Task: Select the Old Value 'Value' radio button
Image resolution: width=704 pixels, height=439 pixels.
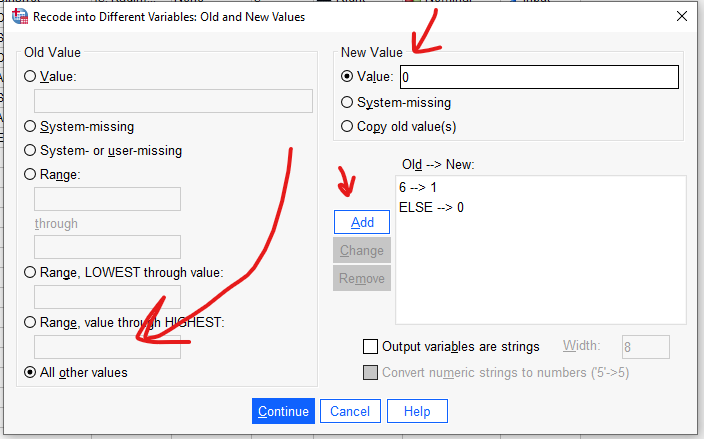Action: 30,76
